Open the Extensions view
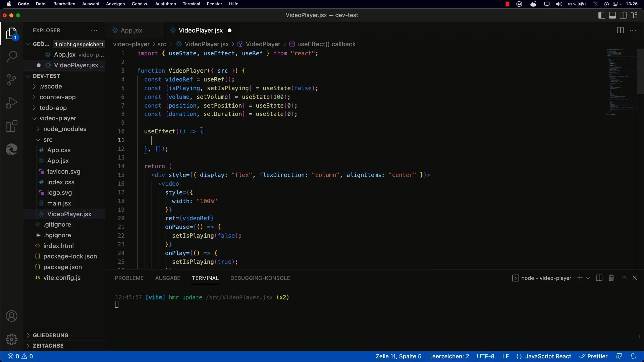Image resolution: width=644 pixels, height=362 pixels. click(x=11, y=126)
